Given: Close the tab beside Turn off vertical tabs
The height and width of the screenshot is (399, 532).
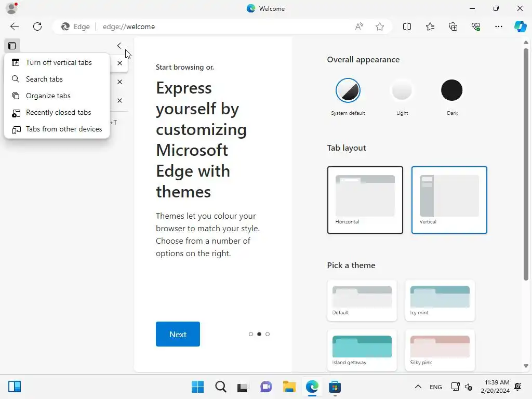Looking at the screenshot, I should (120, 63).
